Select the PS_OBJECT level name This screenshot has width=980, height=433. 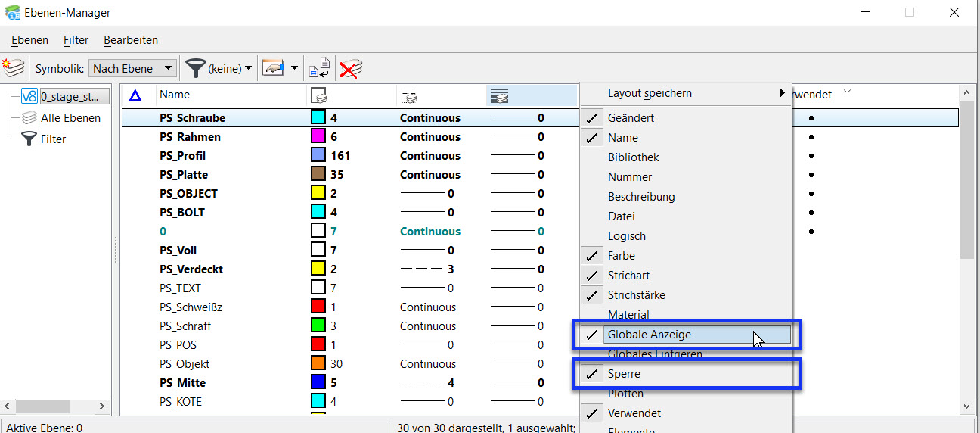188,194
